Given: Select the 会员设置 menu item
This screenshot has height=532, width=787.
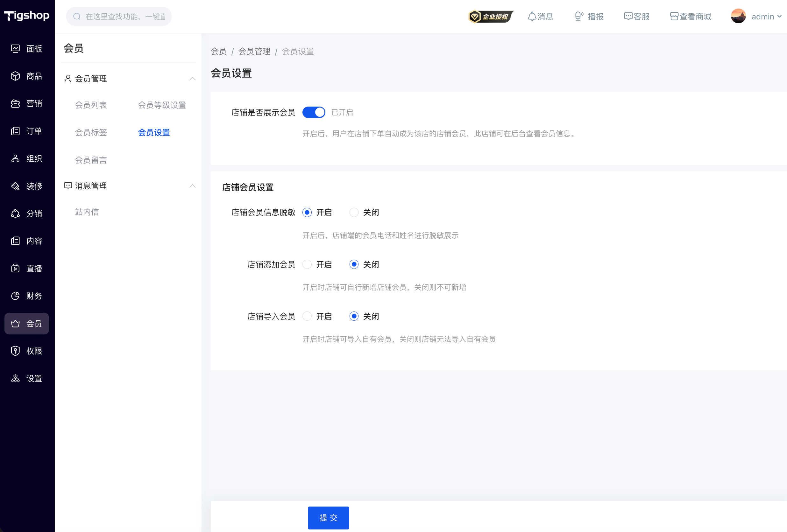Looking at the screenshot, I should coord(154,132).
